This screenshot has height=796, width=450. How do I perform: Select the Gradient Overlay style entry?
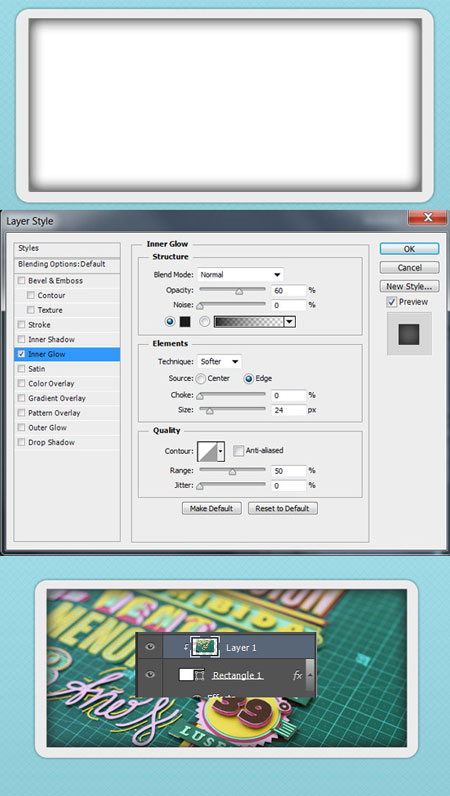[x=67, y=399]
